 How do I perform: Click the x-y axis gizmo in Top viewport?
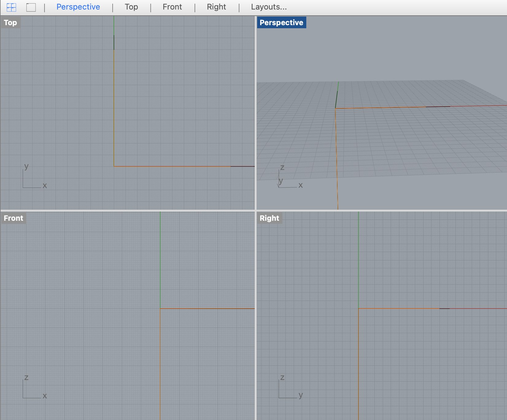pyautogui.click(x=32, y=177)
